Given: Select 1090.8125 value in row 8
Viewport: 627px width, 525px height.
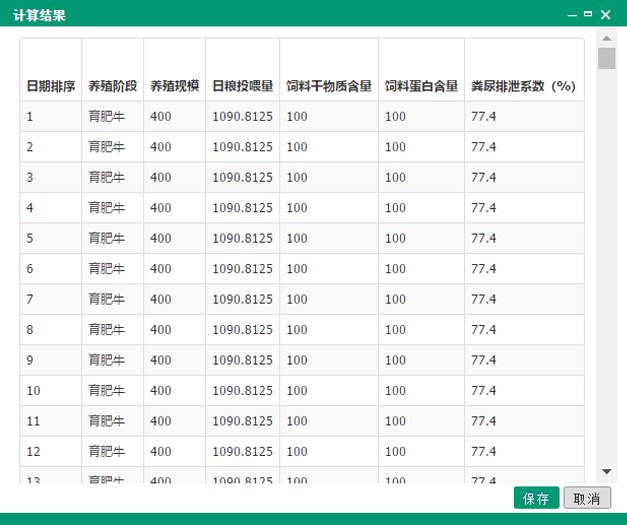Looking at the screenshot, I should [242, 329].
